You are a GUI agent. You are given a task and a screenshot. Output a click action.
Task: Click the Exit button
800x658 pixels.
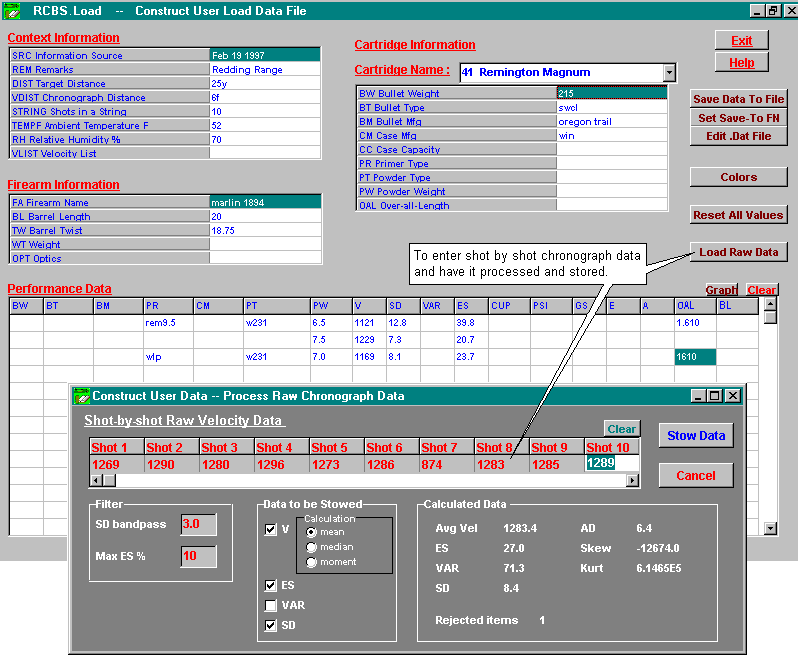click(x=741, y=41)
